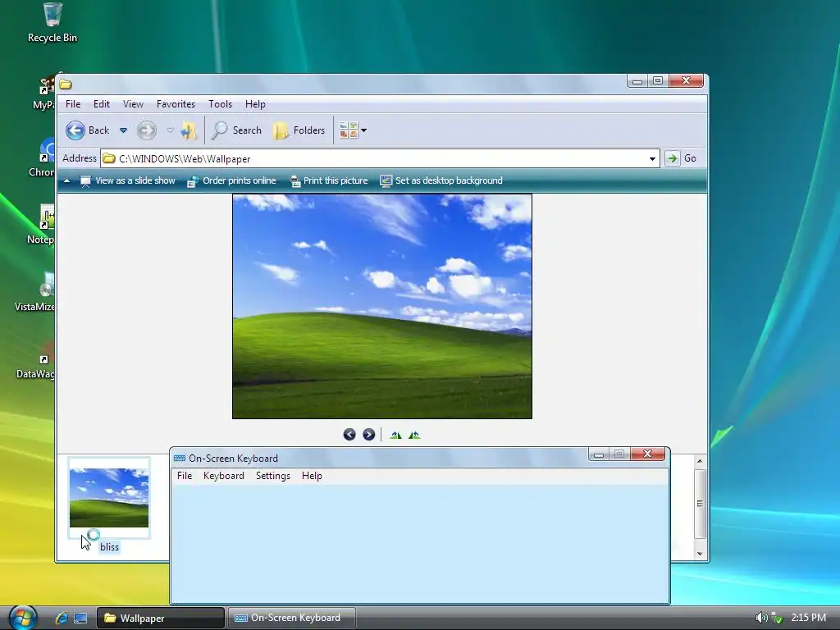Select the DataWag desktop shortcut
Screen dimensions: 840x630
pyautogui.click(x=36, y=359)
